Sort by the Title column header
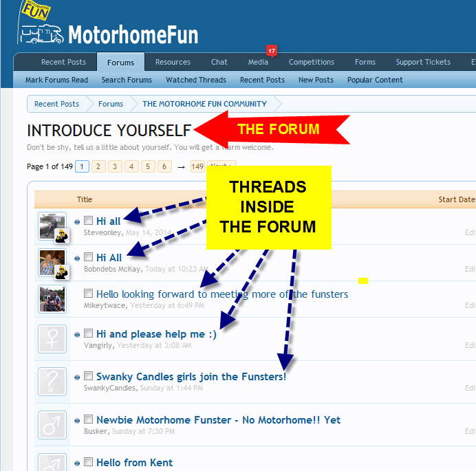The image size is (476, 471). pyautogui.click(x=85, y=199)
